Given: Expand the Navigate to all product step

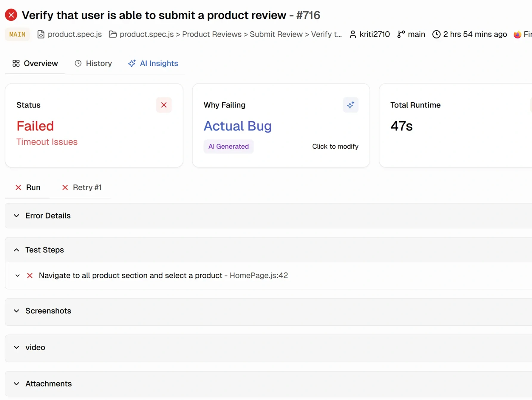Looking at the screenshot, I should click(x=18, y=276).
